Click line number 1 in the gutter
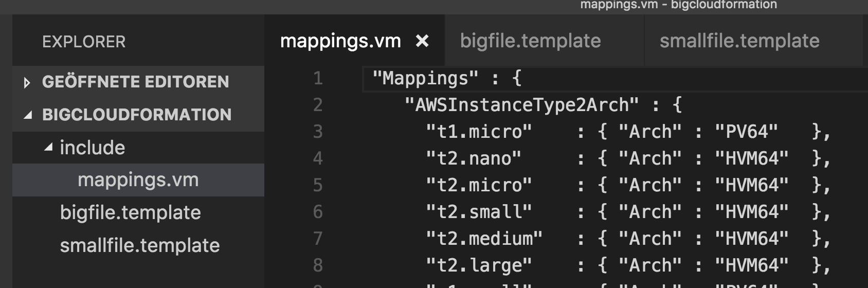868x288 pixels. tap(318, 78)
